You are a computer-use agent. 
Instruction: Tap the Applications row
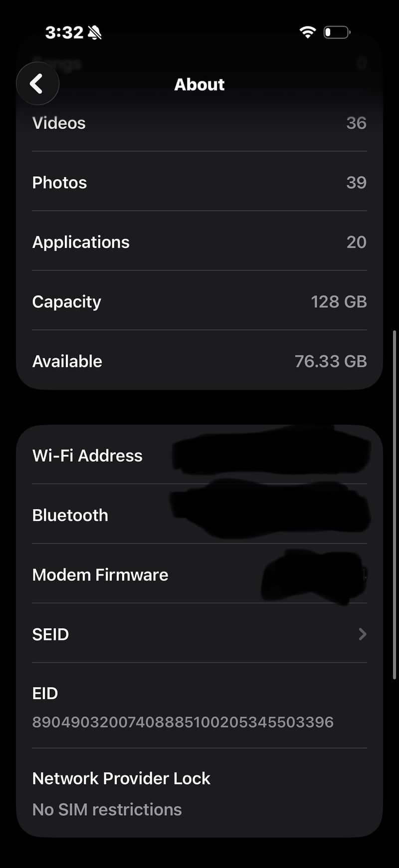tap(199, 242)
